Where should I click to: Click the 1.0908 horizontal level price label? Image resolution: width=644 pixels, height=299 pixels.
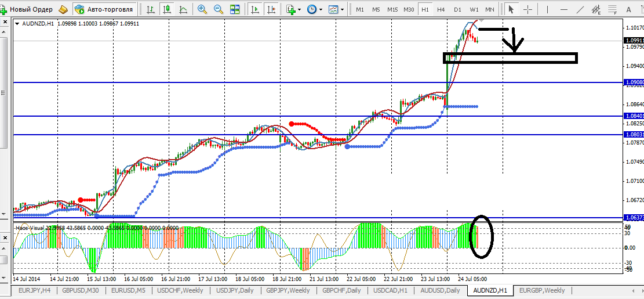[634, 82]
